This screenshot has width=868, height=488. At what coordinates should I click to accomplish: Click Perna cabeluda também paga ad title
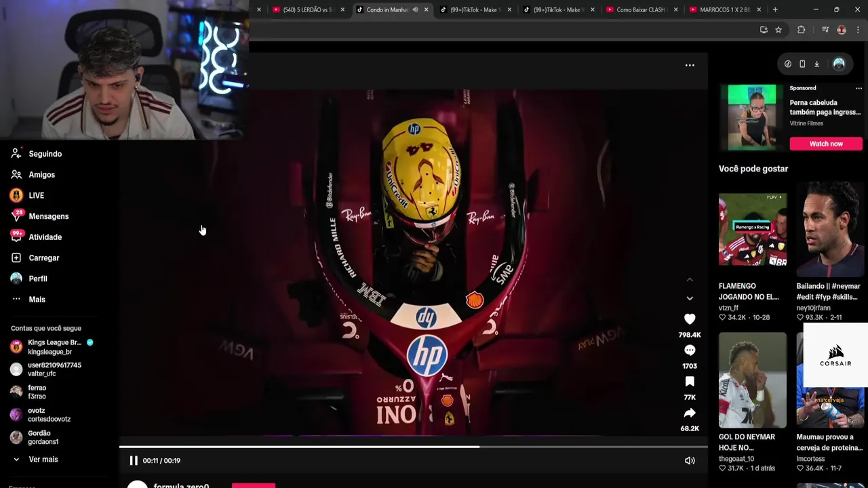click(x=825, y=108)
